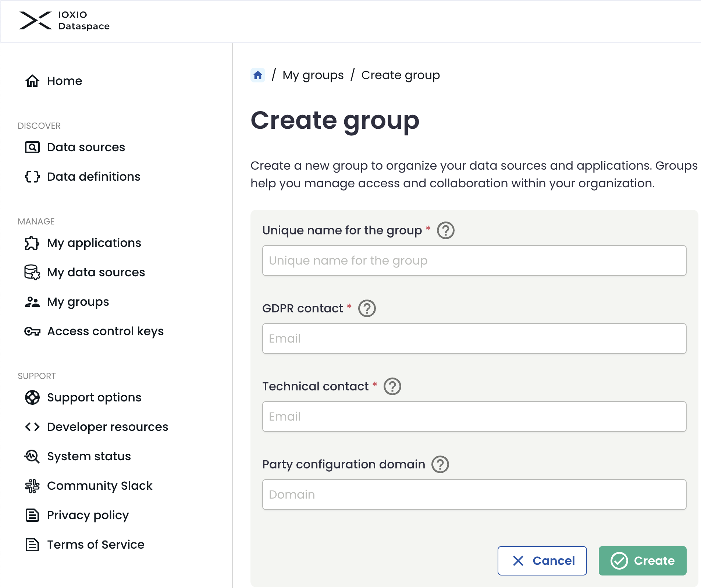701x588 pixels.
Task: Open help for Party configuration domain
Action: coord(440,464)
